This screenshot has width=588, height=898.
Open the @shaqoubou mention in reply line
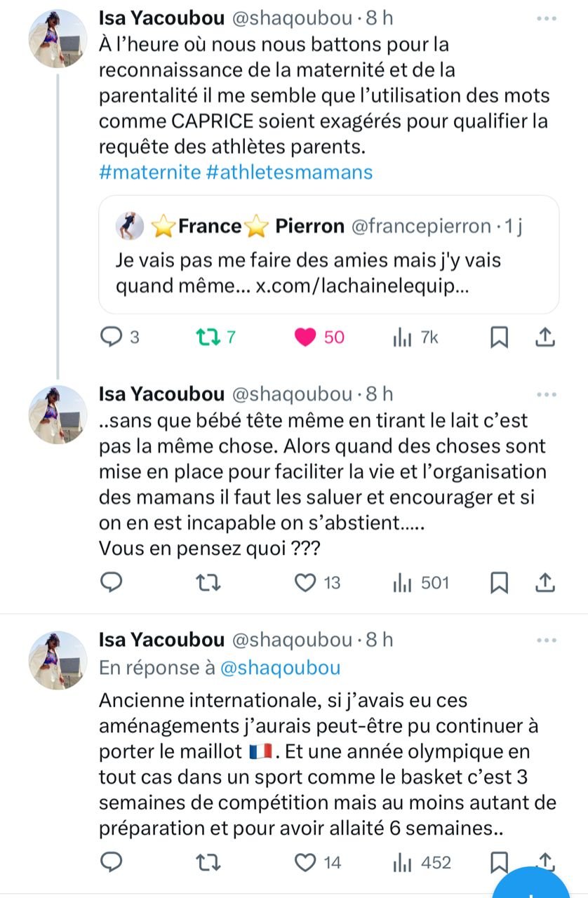coord(281,668)
